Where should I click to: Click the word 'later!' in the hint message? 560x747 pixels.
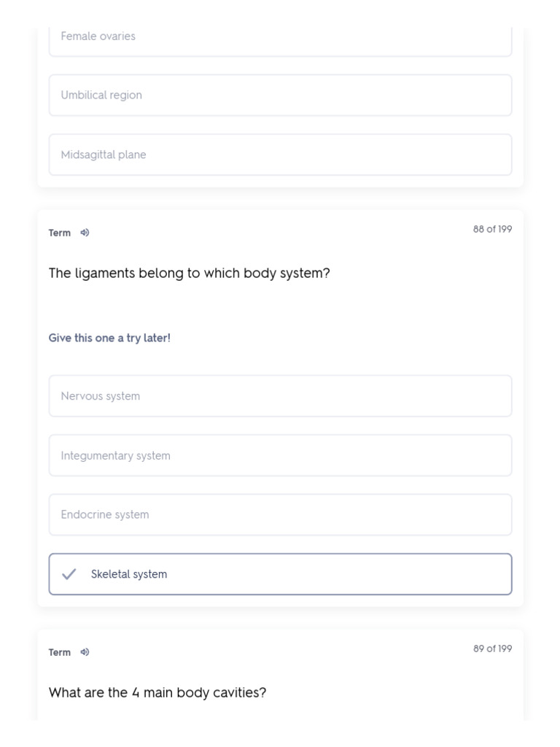point(157,338)
